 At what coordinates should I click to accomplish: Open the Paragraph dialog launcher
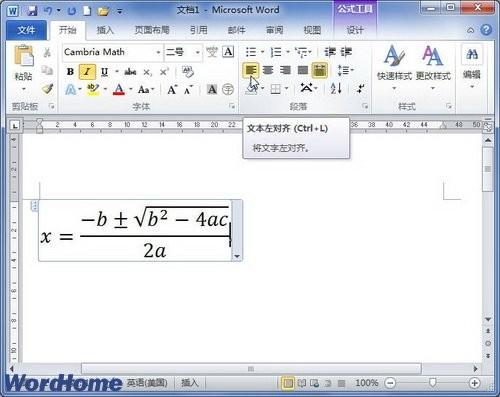(365, 106)
